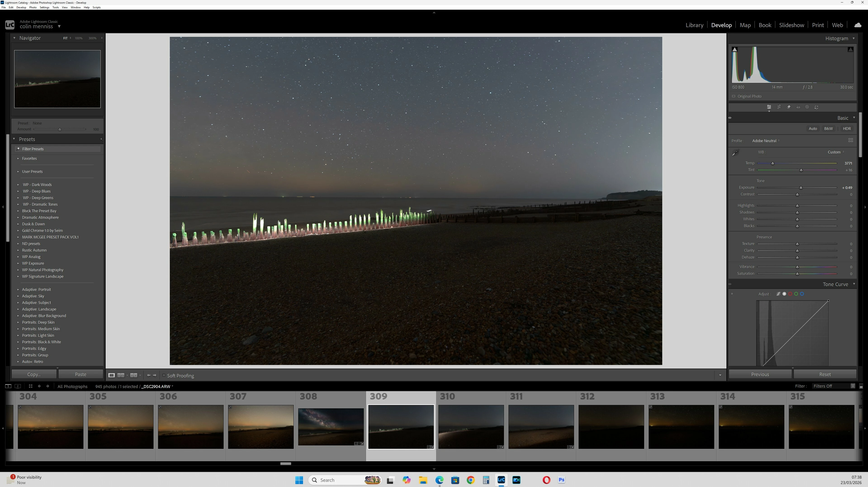
Task: Switch to Before/After comparison view
Action: point(121,375)
